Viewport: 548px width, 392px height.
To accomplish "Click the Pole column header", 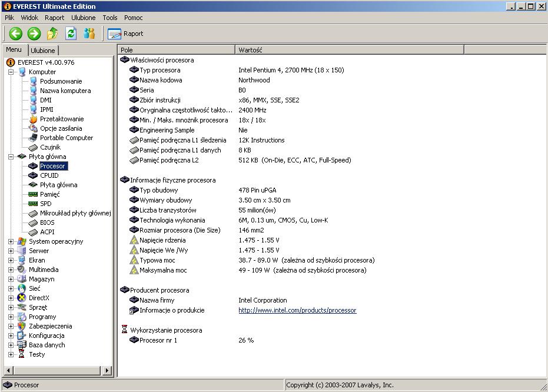I will pyautogui.click(x=177, y=50).
